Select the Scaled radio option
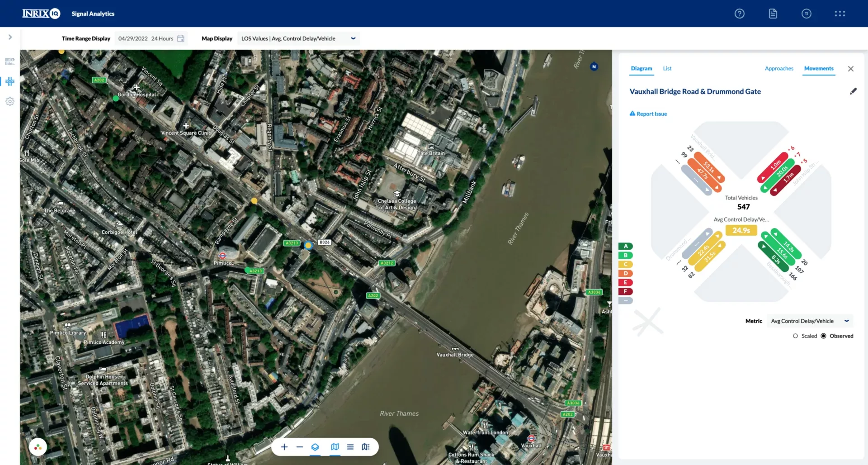 click(795, 336)
